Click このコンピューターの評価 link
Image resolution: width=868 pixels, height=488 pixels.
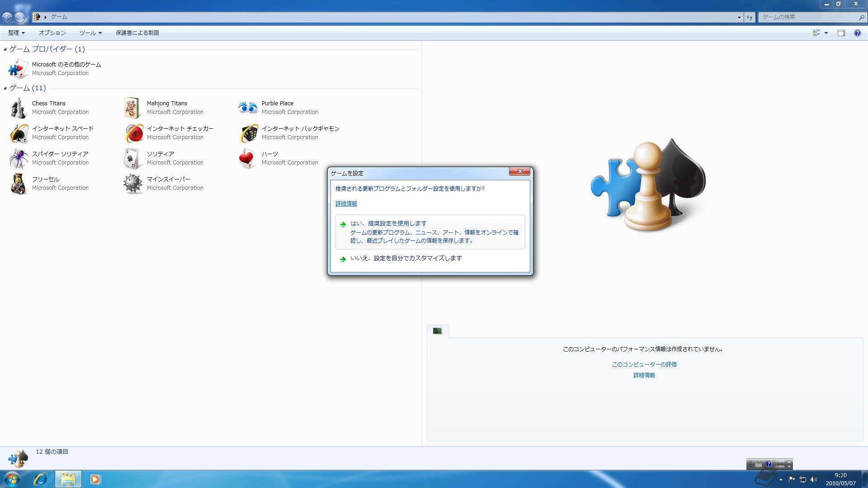(644, 365)
